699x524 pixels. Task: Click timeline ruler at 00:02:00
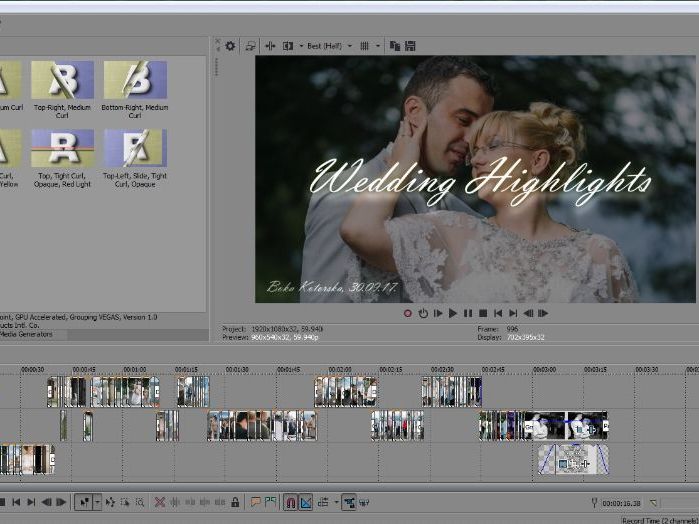pos(340,370)
